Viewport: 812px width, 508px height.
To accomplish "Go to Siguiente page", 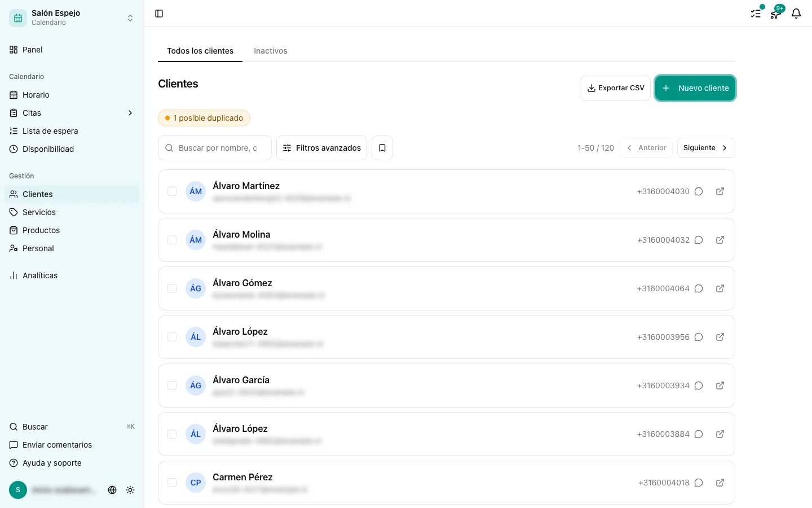I will coord(706,148).
